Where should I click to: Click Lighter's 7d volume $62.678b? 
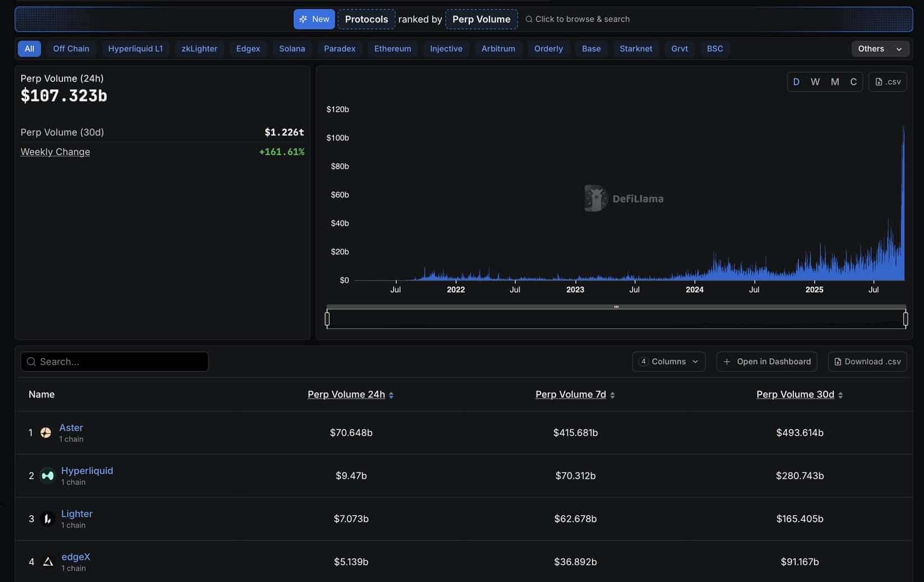576,519
